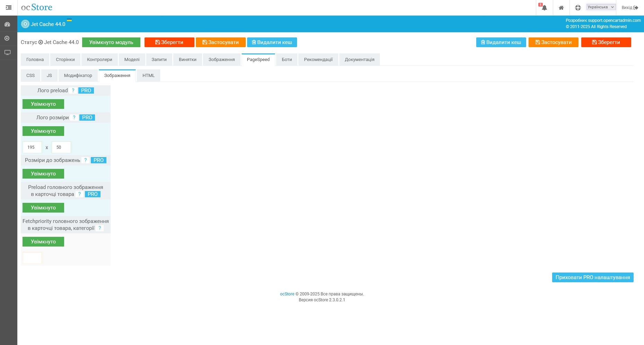Viewport: 644px width, 345px height.
Task: Toggle Увімкнуто under Лого розміри
Action: (43, 131)
